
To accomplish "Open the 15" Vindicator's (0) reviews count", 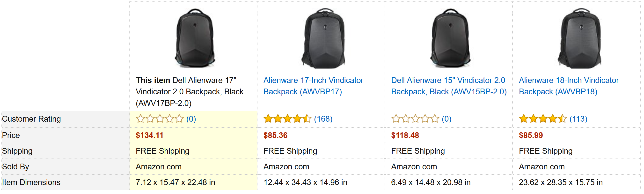I will coord(447,119).
